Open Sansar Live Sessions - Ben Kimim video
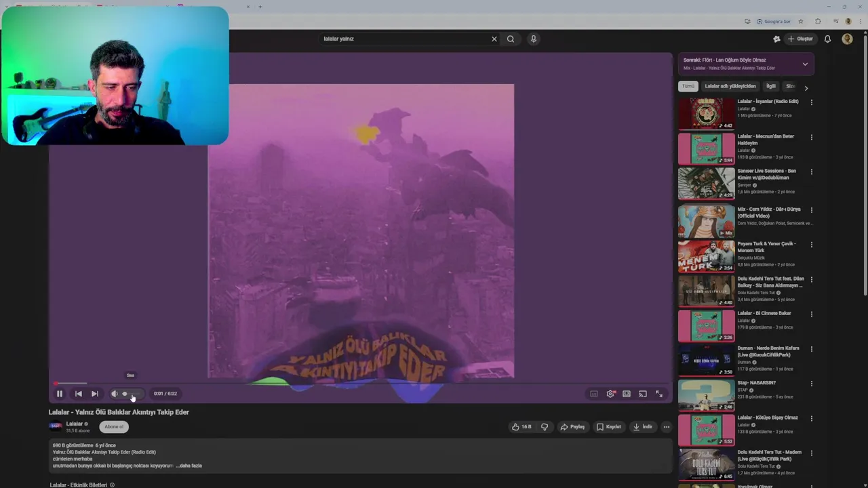Viewport: 868px width, 488px height. tap(707, 184)
